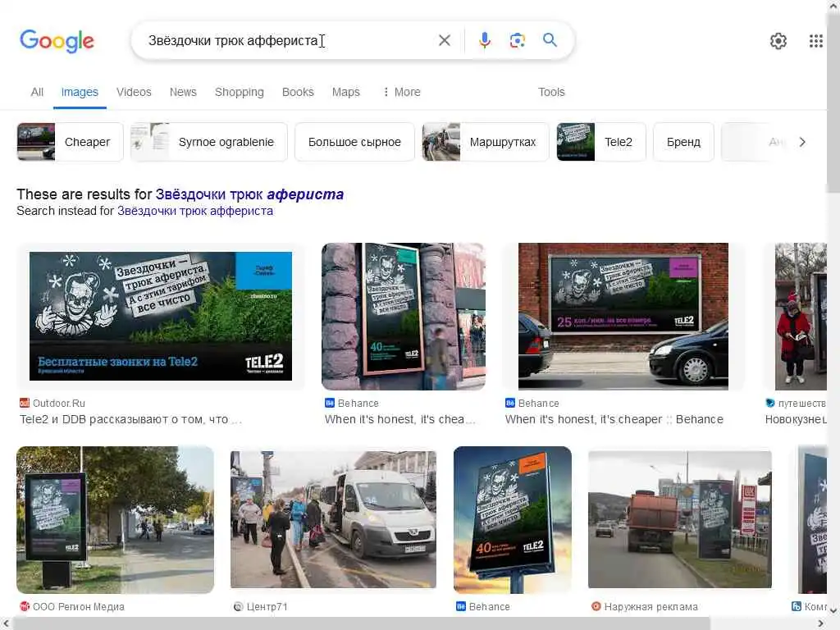
Task: Open 'When it's honest, it's chea…' title
Action: point(399,419)
